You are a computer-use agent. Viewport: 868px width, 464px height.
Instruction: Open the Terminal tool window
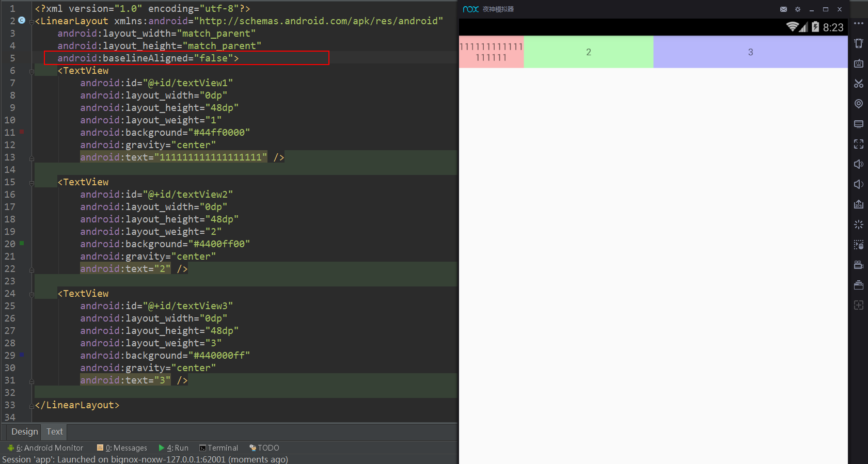click(x=219, y=447)
